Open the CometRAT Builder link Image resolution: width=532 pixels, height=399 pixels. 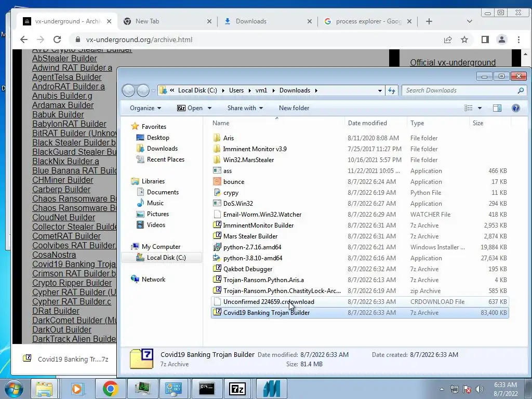(x=66, y=236)
